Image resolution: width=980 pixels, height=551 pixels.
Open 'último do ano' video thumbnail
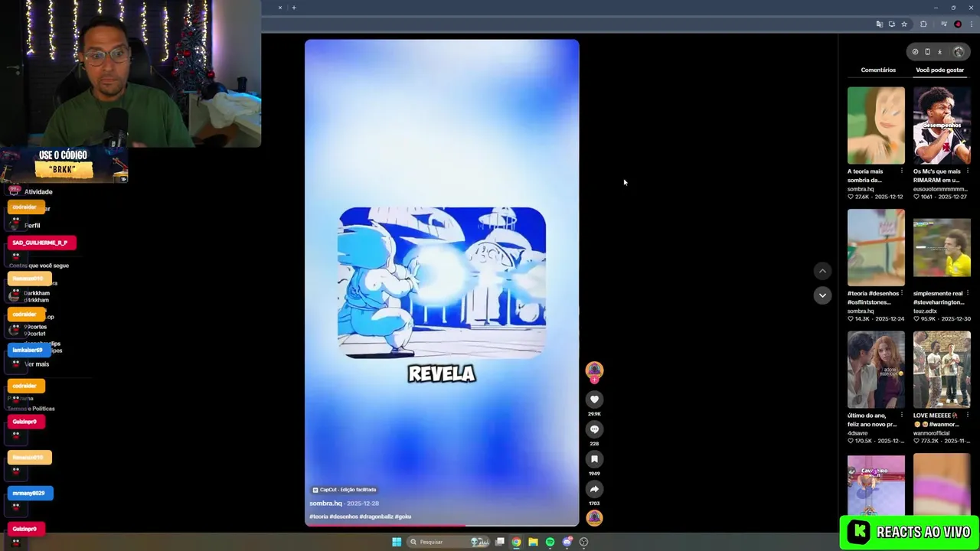(876, 370)
